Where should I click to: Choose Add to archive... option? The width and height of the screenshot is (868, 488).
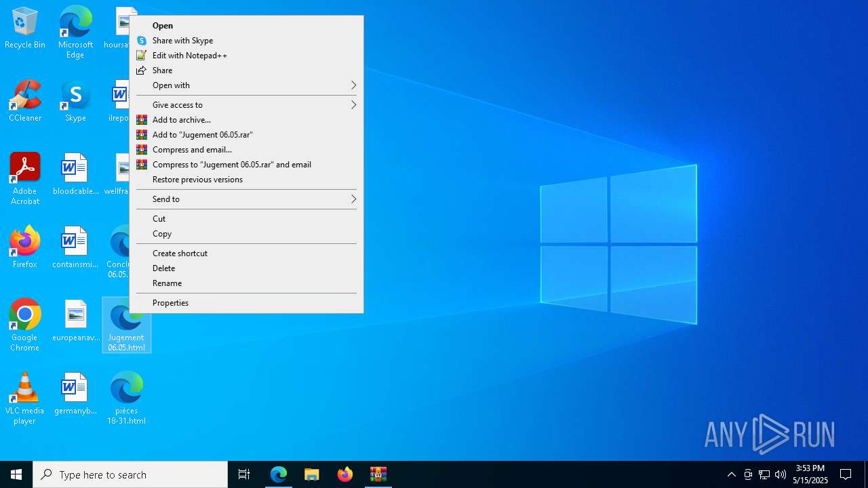pos(246,120)
